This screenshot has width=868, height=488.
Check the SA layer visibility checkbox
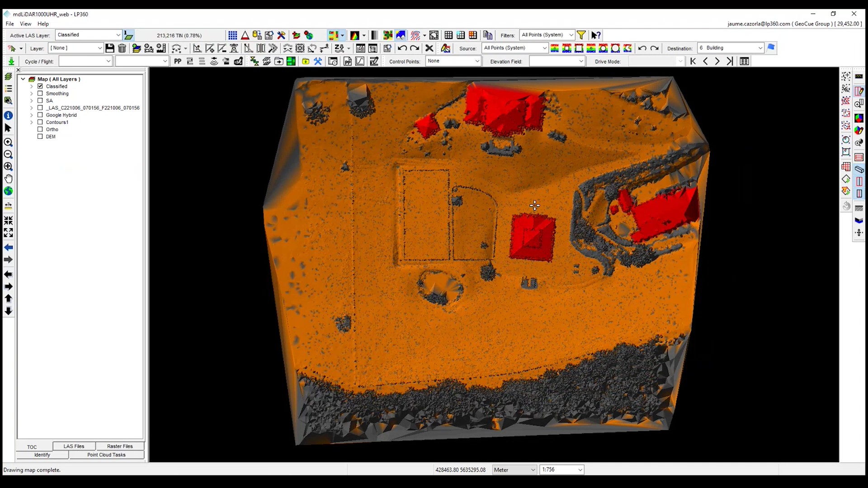pyautogui.click(x=40, y=100)
